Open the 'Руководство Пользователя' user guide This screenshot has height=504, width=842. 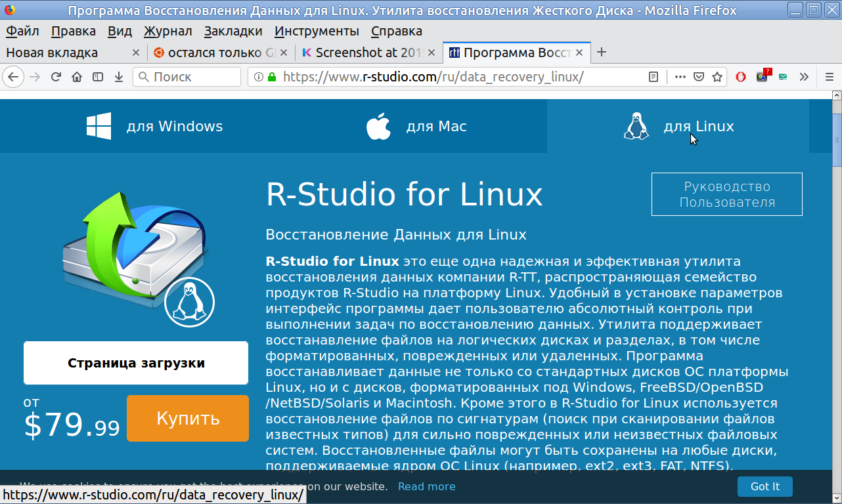coord(727,194)
